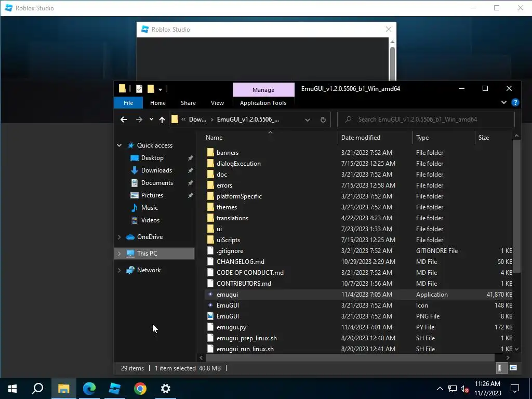Image resolution: width=532 pixels, height=399 pixels.
Task: Switch to the View ribbon tab
Action: pyautogui.click(x=217, y=103)
